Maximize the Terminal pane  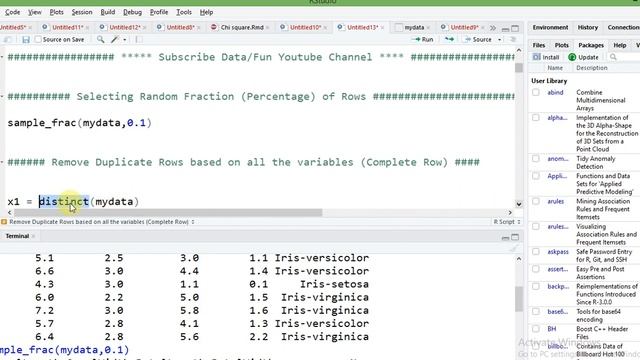tap(515, 237)
